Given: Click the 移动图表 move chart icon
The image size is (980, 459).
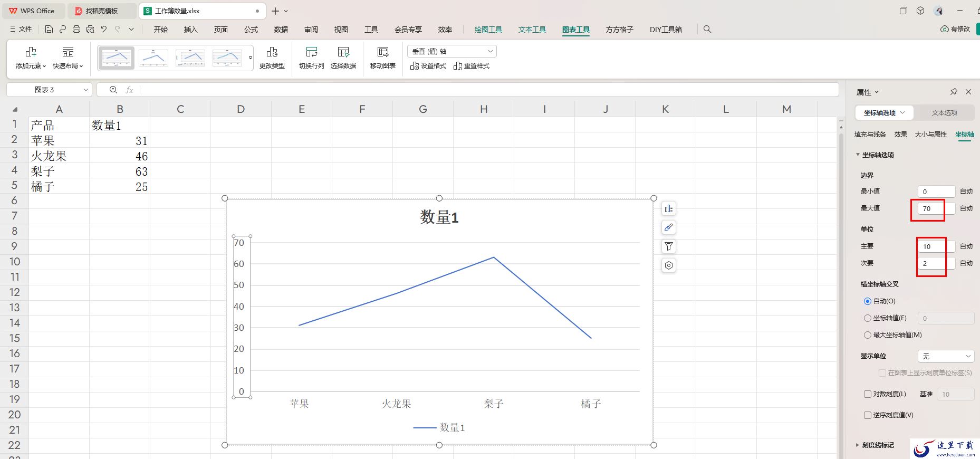Looking at the screenshot, I should pyautogui.click(x=383, y=58).
